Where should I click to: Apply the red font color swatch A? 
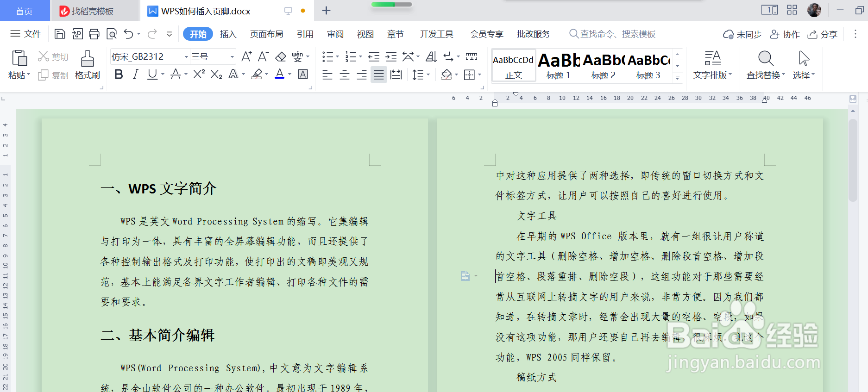[x=280, y=75]
